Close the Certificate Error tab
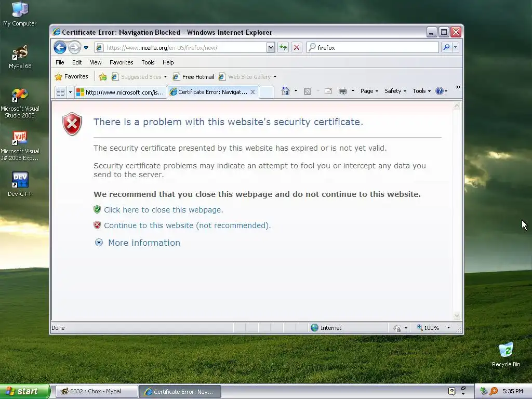 253,92
